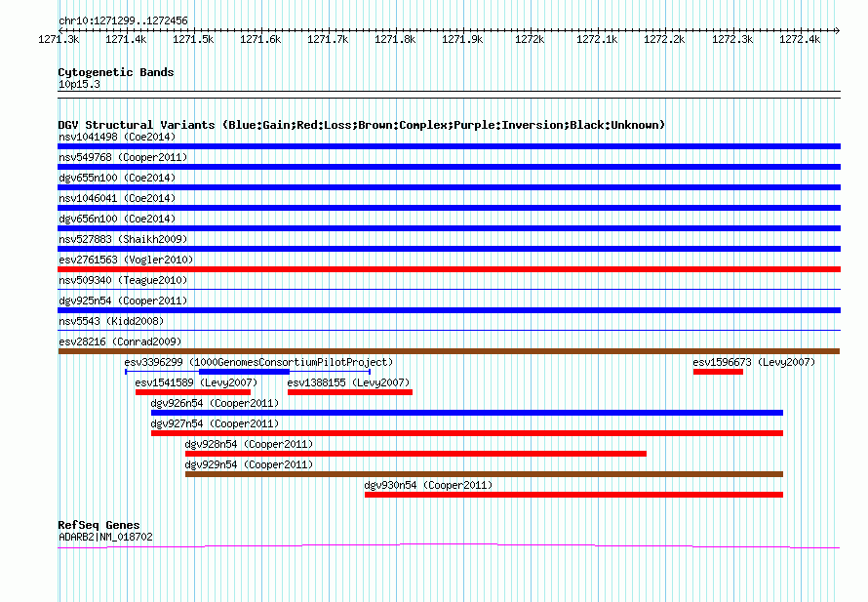Click the blue nsv1041498 gain bar

pyautogui.click(x=449, y=146)
